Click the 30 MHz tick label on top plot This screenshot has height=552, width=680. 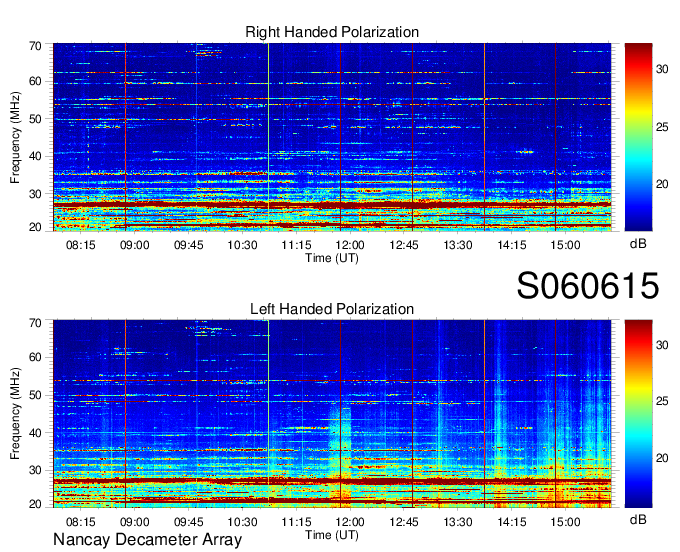pyautogui.click(x=35, y=194)
